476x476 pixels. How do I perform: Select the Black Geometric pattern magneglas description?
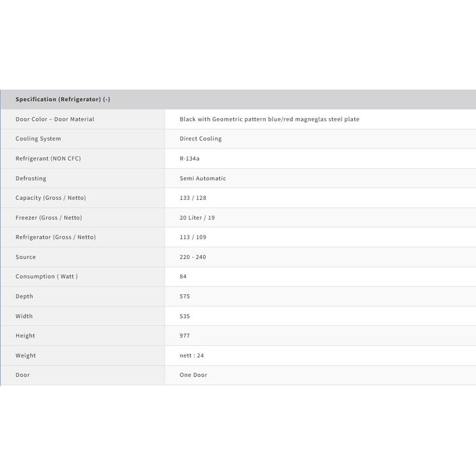269,119
